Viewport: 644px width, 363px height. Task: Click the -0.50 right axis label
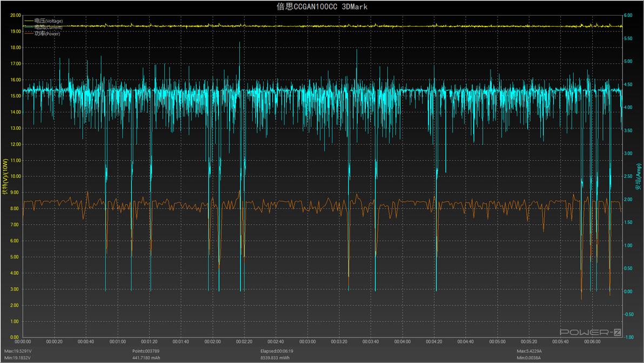point(629,314)
